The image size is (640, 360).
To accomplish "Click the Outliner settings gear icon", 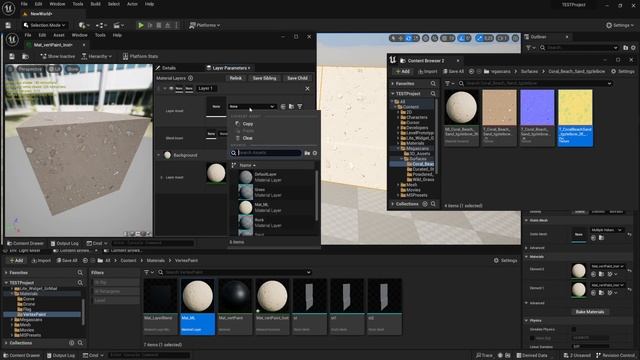I will [633, 48].
